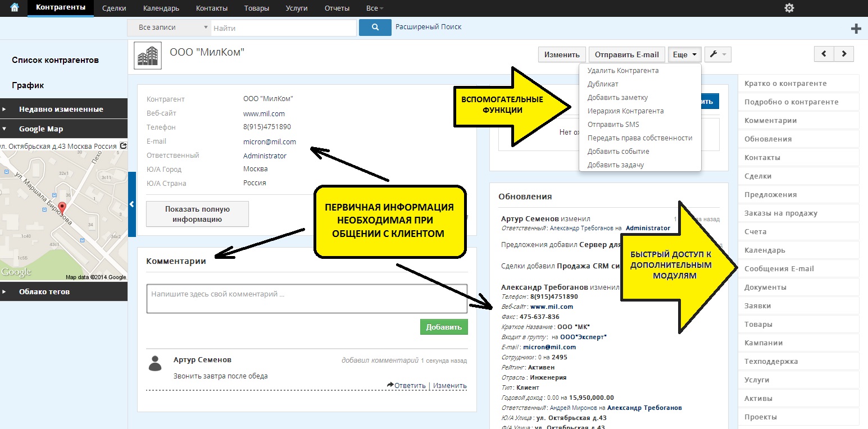Click the Administrator responsible link
Viewport: 868px width, 429px height.
pos(265,156)
